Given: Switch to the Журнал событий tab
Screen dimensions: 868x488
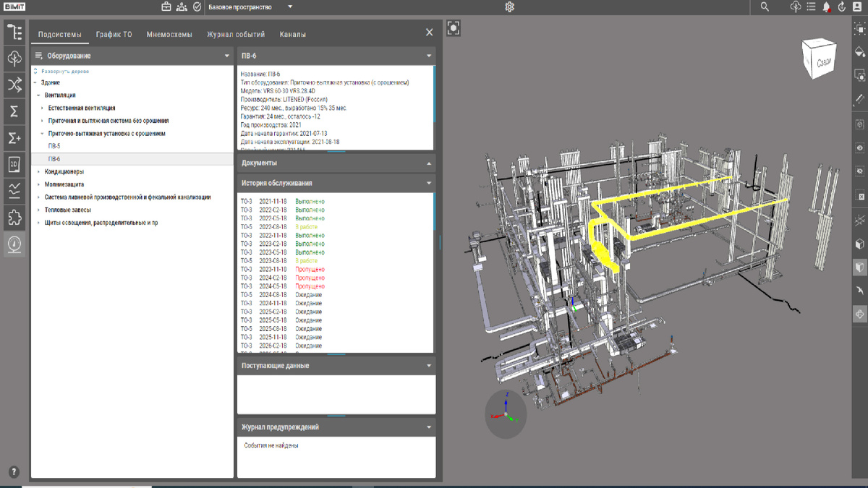Looking at the screenshot, I should point(236,34).
